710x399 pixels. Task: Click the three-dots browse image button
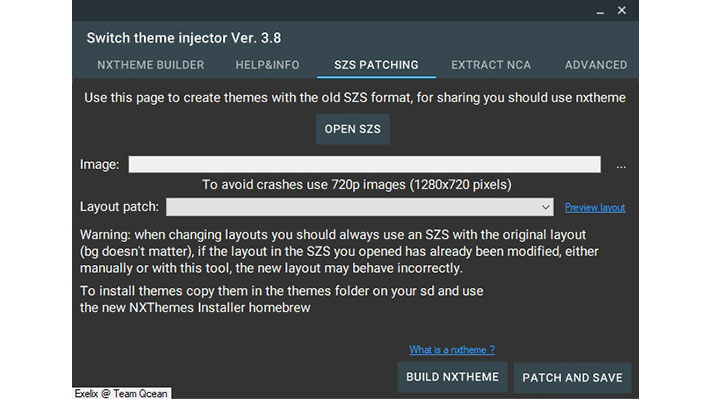click(621, 165)
